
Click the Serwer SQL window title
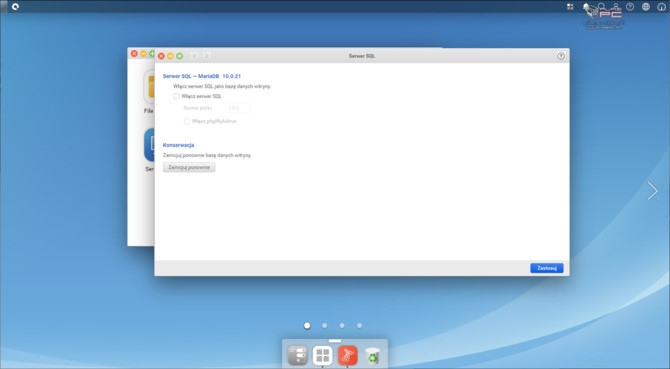coord(362,56)
